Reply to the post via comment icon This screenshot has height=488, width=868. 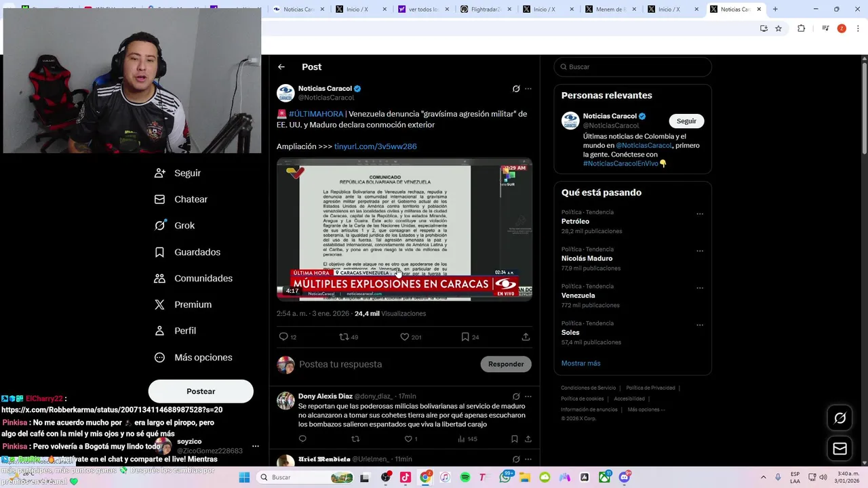click(283, 337)
